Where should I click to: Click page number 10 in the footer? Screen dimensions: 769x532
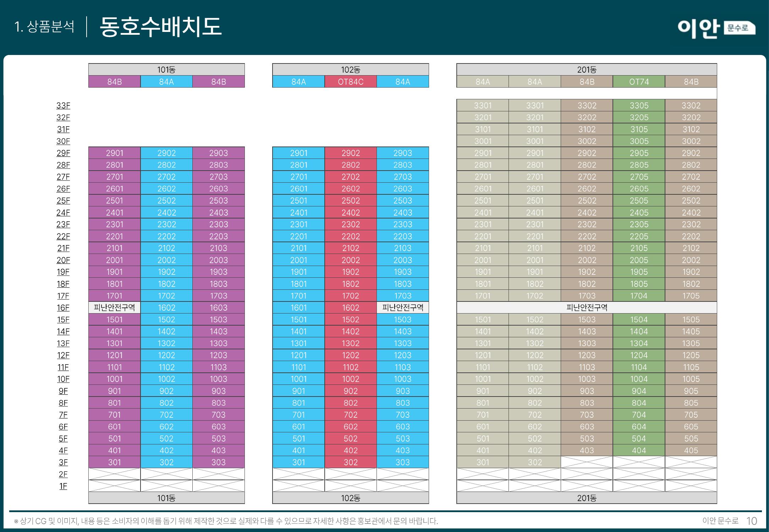[x=752, y=521]
